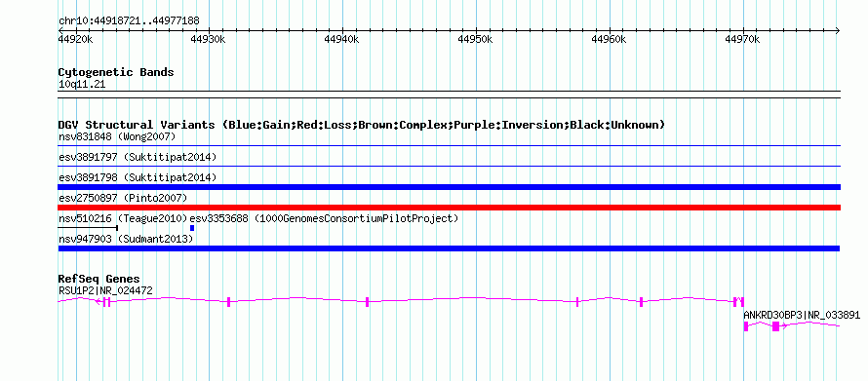
Task: Open the esv2750897 (Pinto2007) variant label
Action: click(123, 198)
